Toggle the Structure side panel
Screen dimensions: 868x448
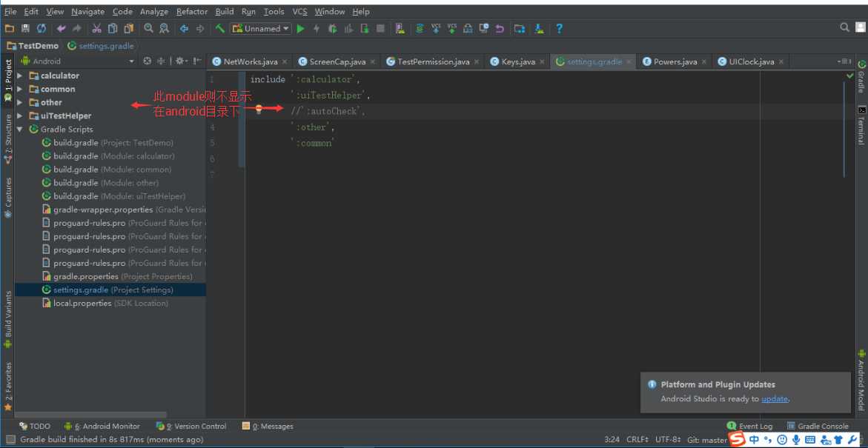tap(8, 138)
